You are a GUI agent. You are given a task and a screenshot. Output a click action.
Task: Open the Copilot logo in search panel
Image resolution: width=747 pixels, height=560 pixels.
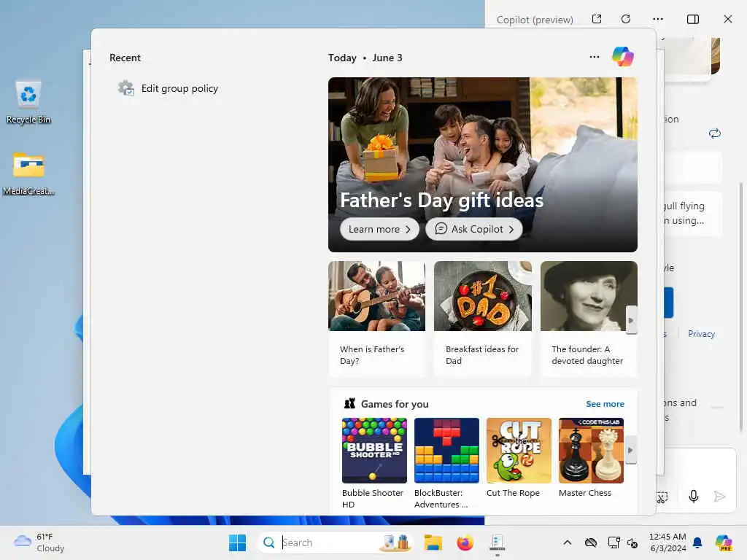[x=623, y=57]
